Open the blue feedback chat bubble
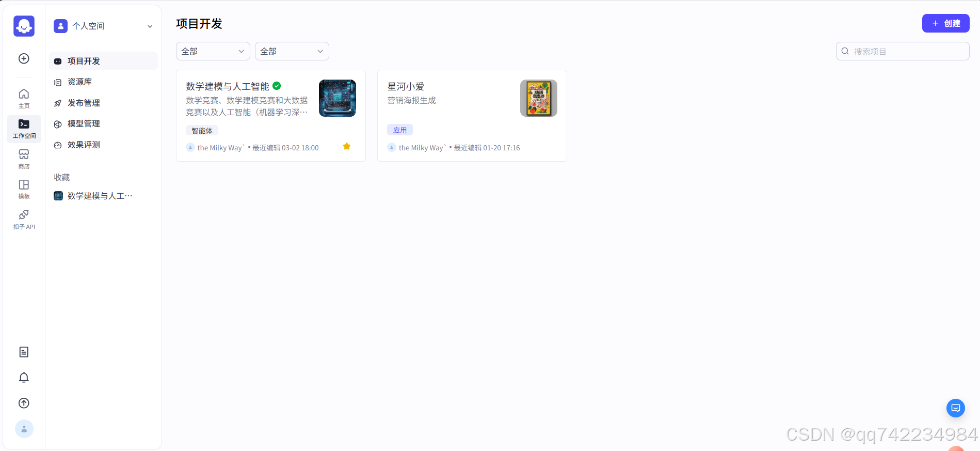The height and width of the screenshot is (451, 980). 955,408
